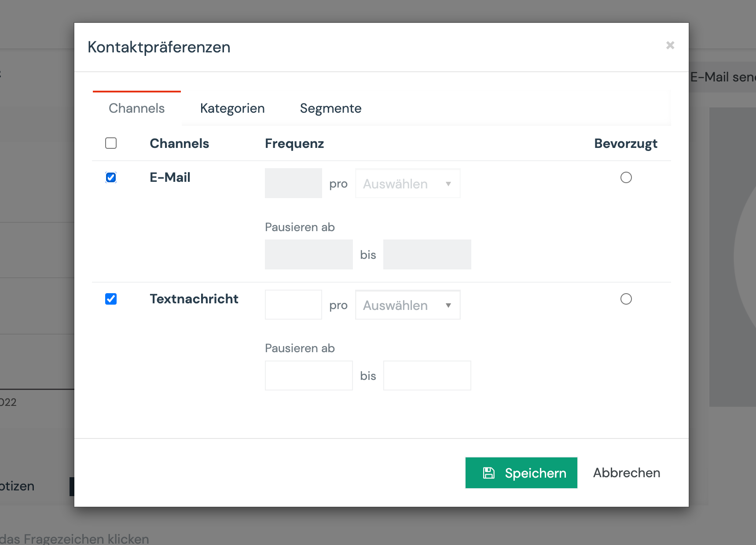
Task: Uncheck the Textnachricht channel checkbox
Action: coord(111,299)
